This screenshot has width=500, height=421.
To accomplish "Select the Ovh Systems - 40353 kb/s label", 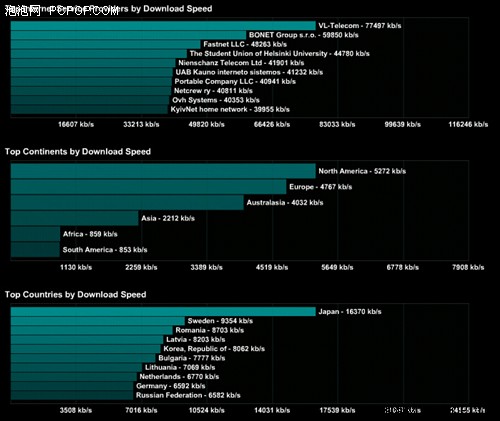I will (216, 100).
